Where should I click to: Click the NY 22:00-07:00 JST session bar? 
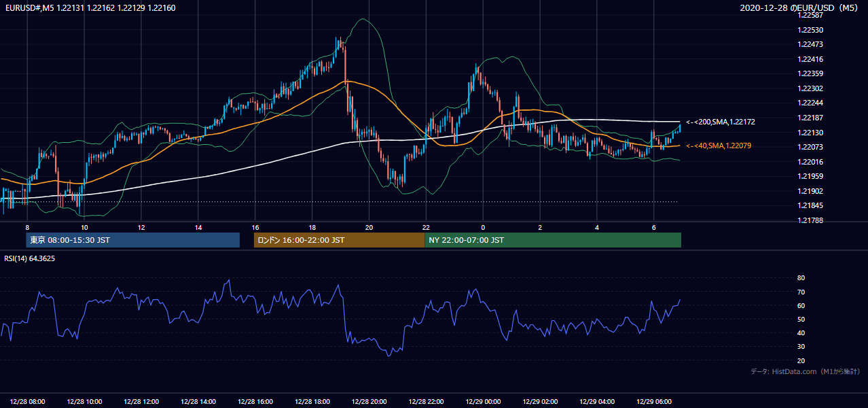point(553,240)
